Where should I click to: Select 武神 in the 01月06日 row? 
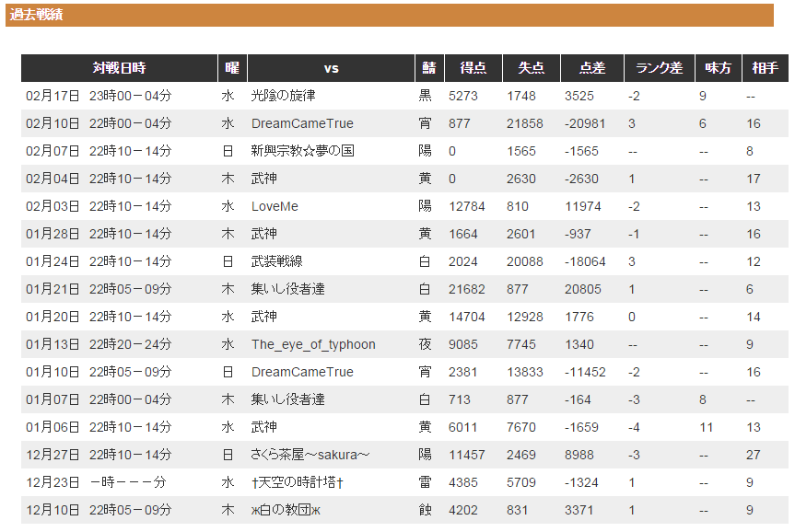point(263,427)
